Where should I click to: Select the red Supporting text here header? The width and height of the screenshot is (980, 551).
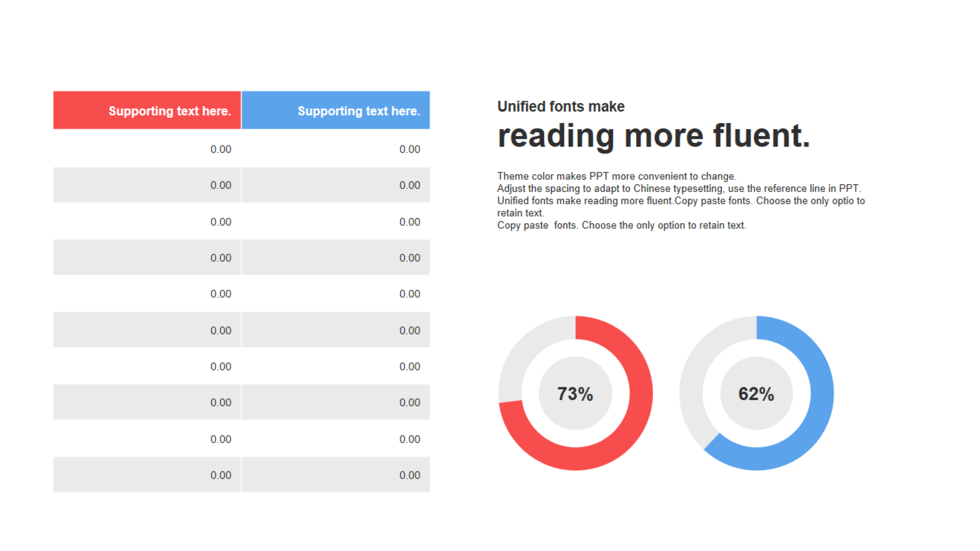click(147, 110)
